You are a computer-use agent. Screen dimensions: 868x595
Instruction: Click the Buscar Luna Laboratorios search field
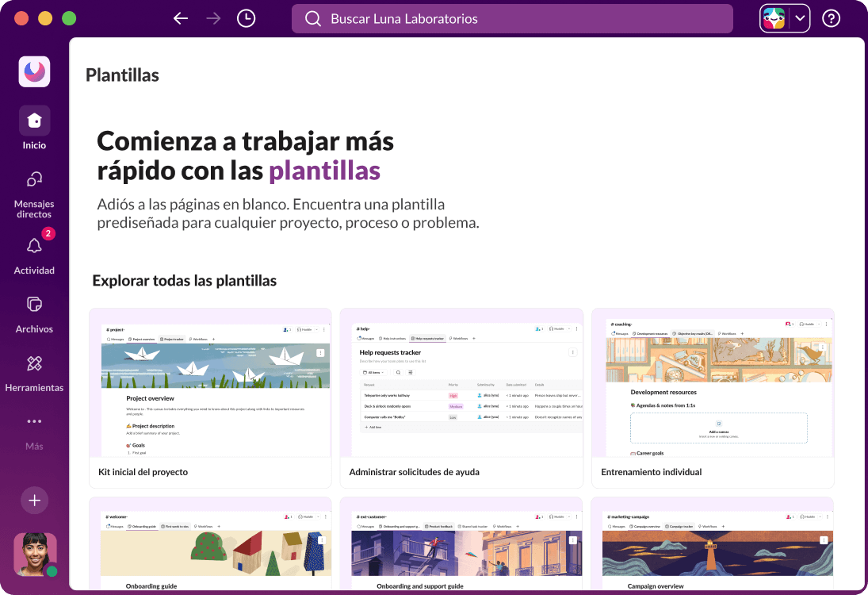511,17
